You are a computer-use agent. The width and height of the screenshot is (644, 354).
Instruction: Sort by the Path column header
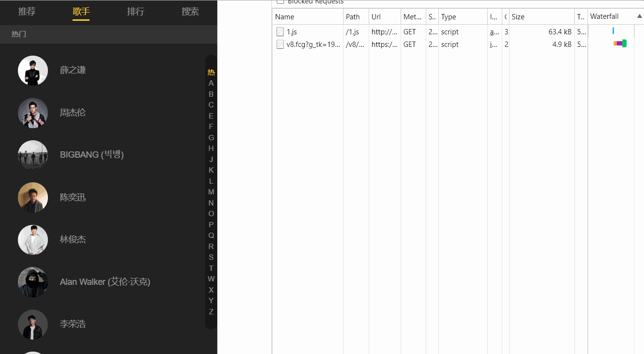click(356, 16)
